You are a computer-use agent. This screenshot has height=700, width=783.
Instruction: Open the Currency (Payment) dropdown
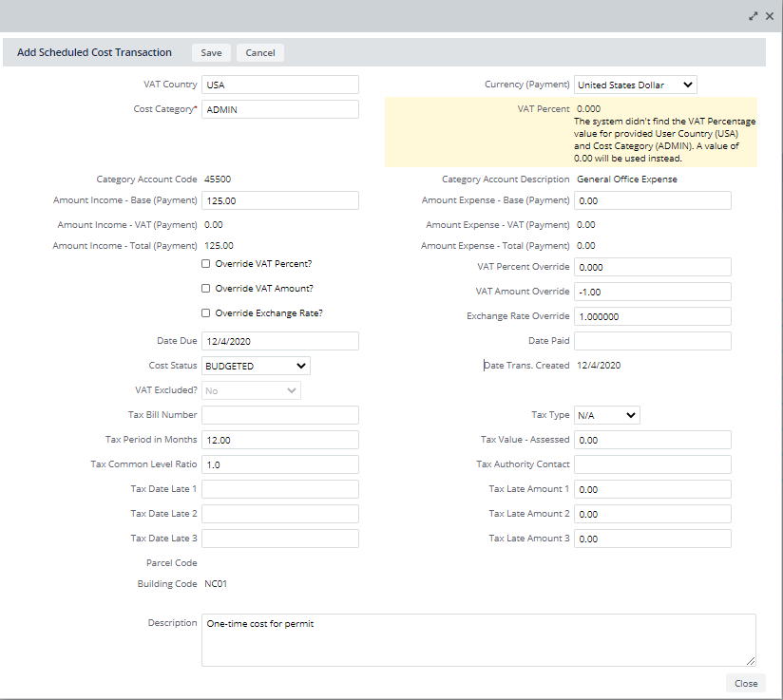[635, 84]
